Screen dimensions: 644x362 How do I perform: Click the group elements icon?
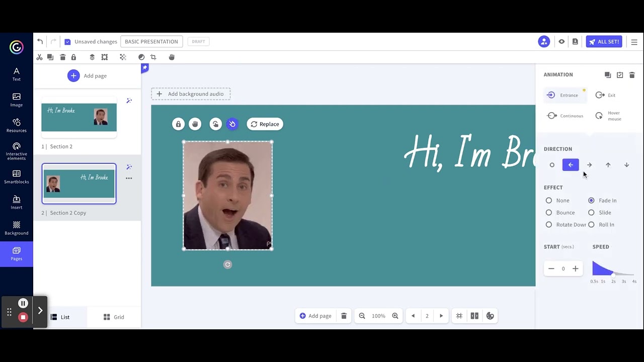[x=105, y=57]
